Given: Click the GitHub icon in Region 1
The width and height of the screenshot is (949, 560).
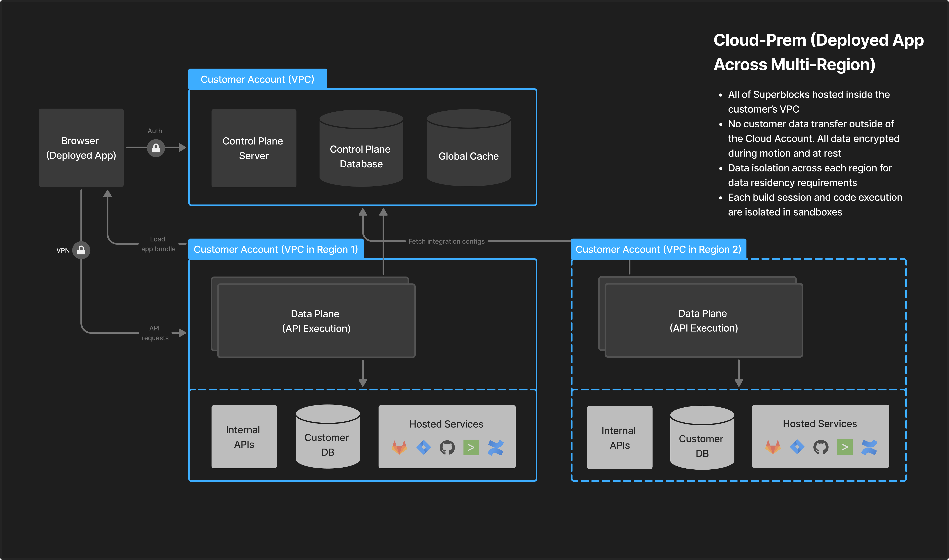Looking at the screenshot, I should click(447, 448).
